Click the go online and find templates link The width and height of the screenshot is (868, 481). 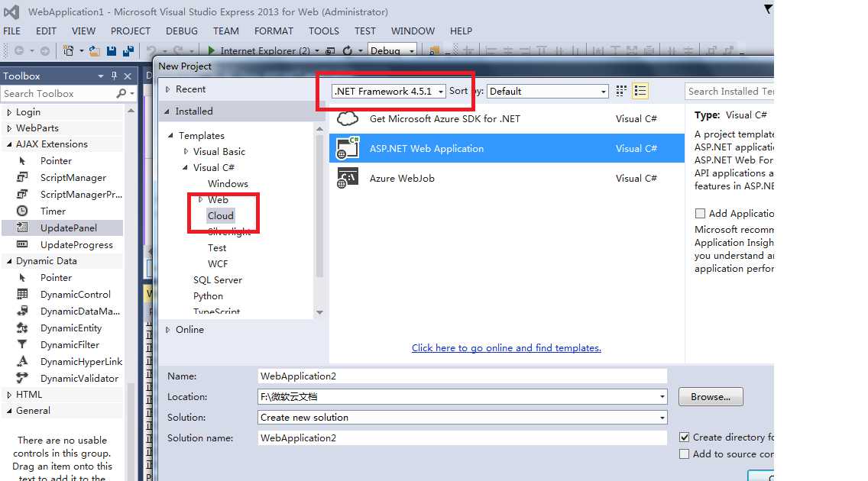506,347
